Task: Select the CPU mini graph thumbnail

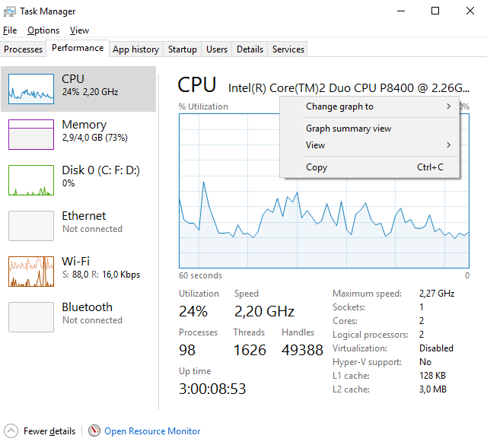Action: click(31, 89)
